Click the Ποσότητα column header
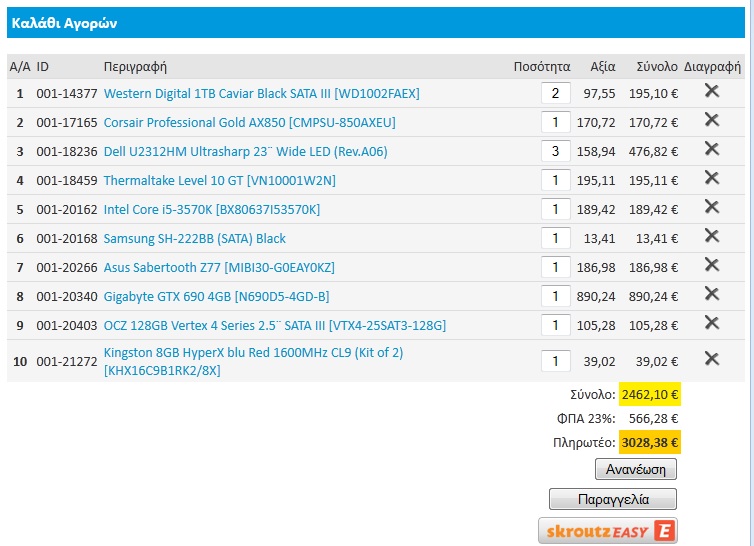Image resolution: width=754 pixels, height=546 pixels. 542,66
